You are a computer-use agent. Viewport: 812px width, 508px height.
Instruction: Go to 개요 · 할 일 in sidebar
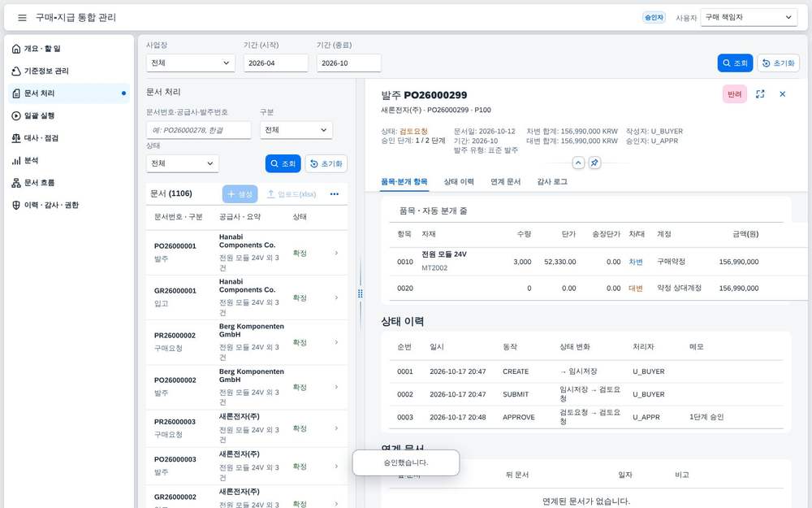[69, 49]
